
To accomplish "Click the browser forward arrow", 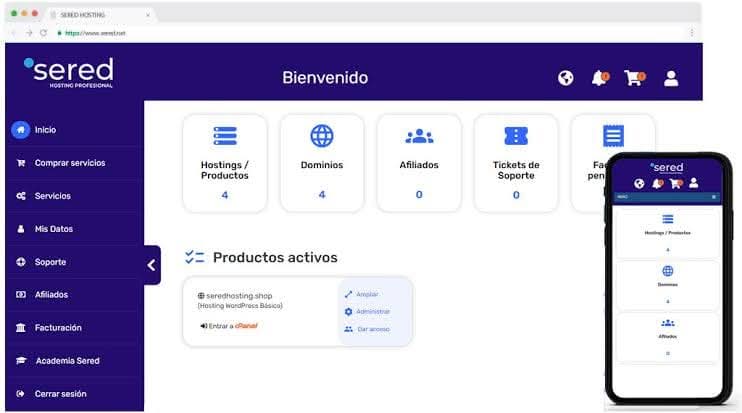I will 29,33.
